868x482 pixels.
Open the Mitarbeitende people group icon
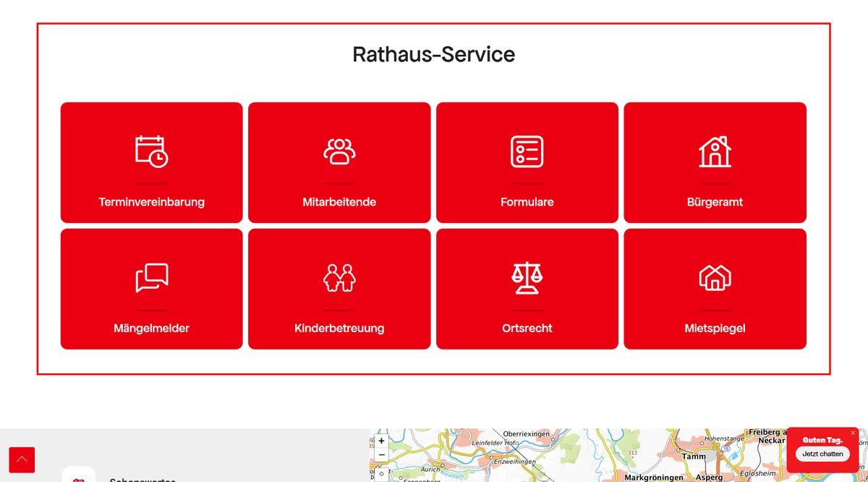pyautogui.click(x=339, y=151)
